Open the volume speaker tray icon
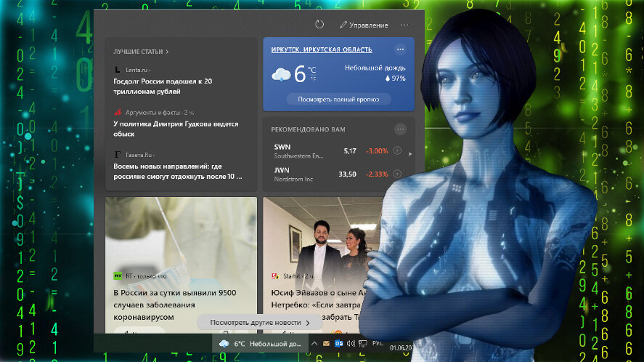The height and width of the screenshot is (362, 644). point(351,344)
